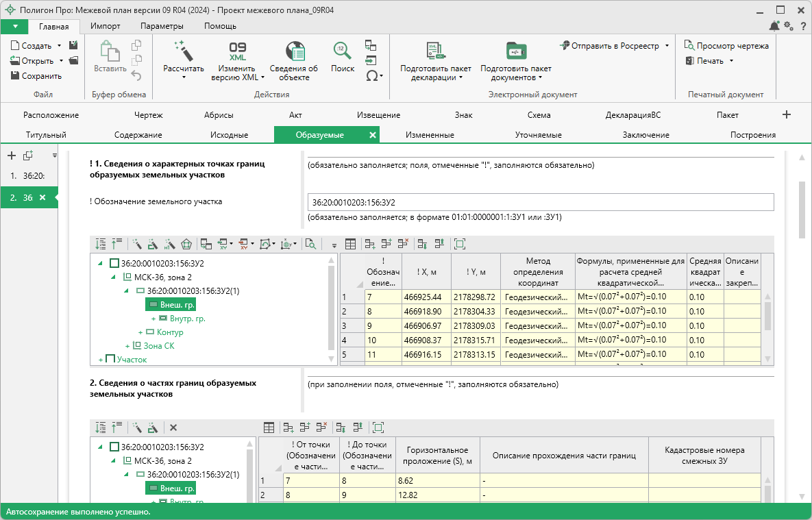Click the Поиск magnifier icon
812x520 pixels.
(x=343, y=51)
